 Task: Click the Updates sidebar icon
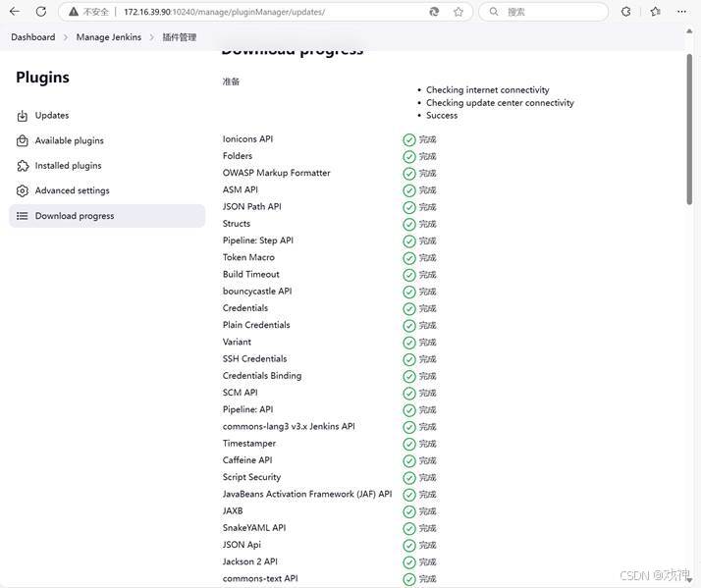[23, 116]
